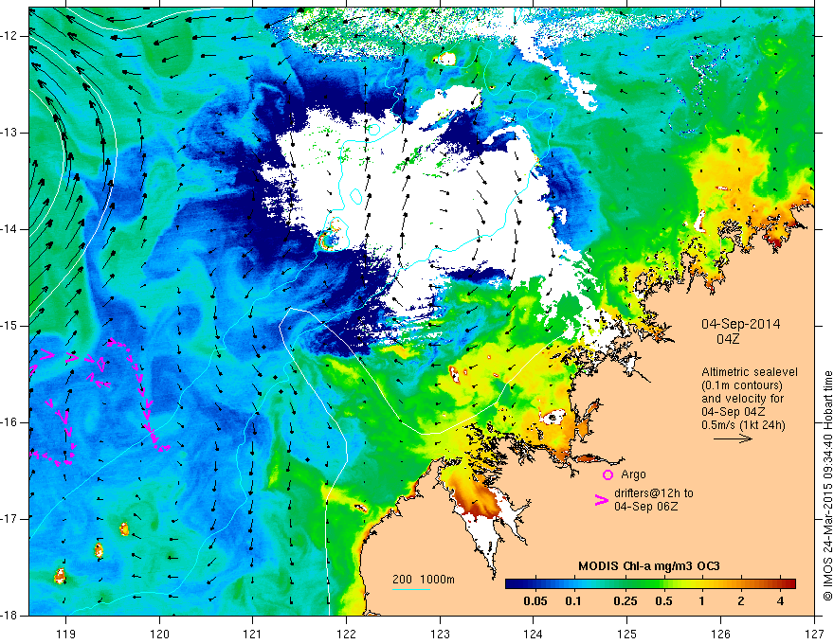Click the vertical IMOS copyright timestamp text
The width and height of the screenshot is (834, 644).
pos(827,486)
